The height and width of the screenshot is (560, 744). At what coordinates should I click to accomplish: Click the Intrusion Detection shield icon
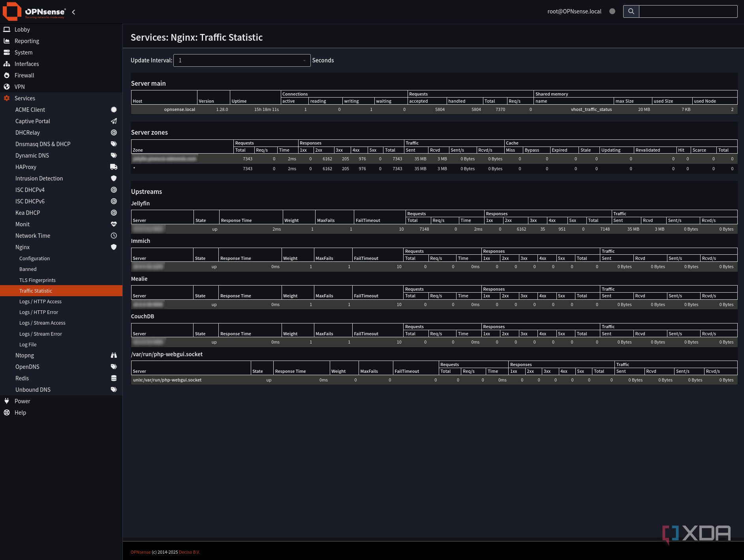click(114, 178)
